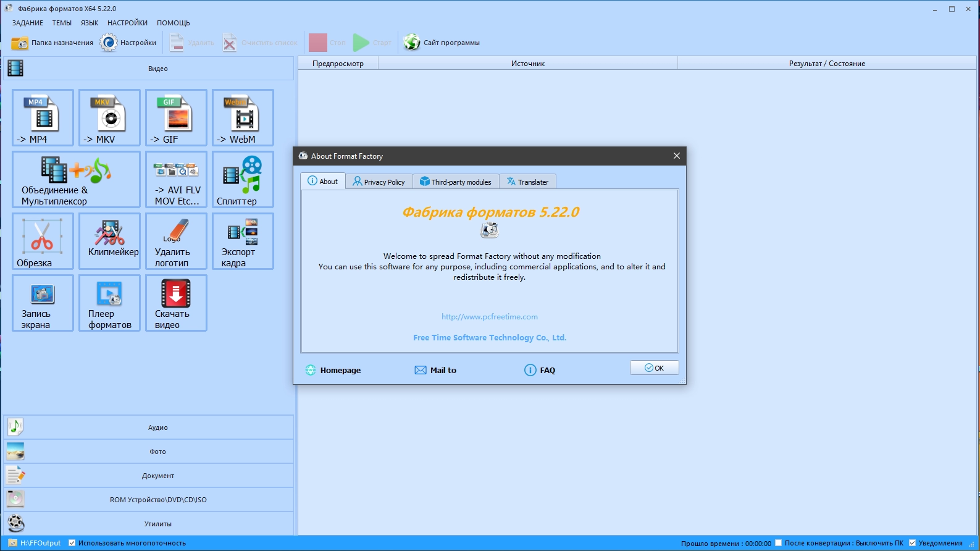Toggle Использовать многопоточность checkbox

pyautogui.click(x=72, y=543)
